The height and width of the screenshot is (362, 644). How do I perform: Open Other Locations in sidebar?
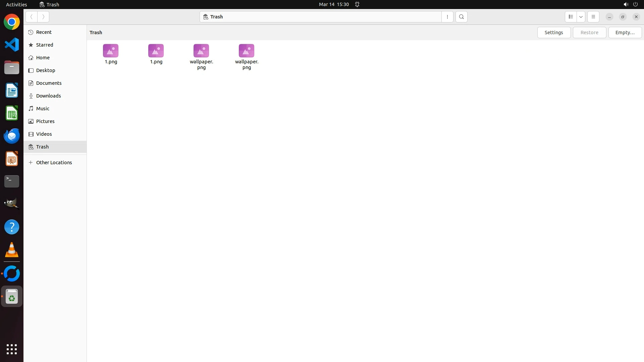click(x=54, y=163)
